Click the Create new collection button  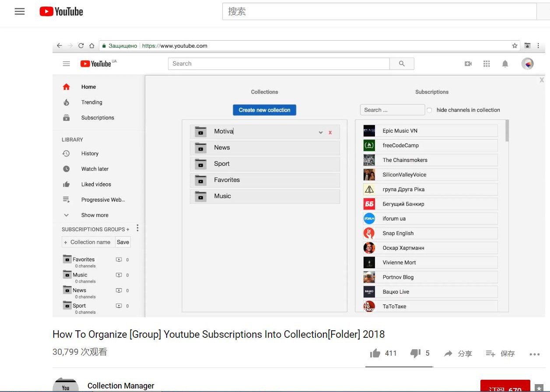[x=264, y=110]
